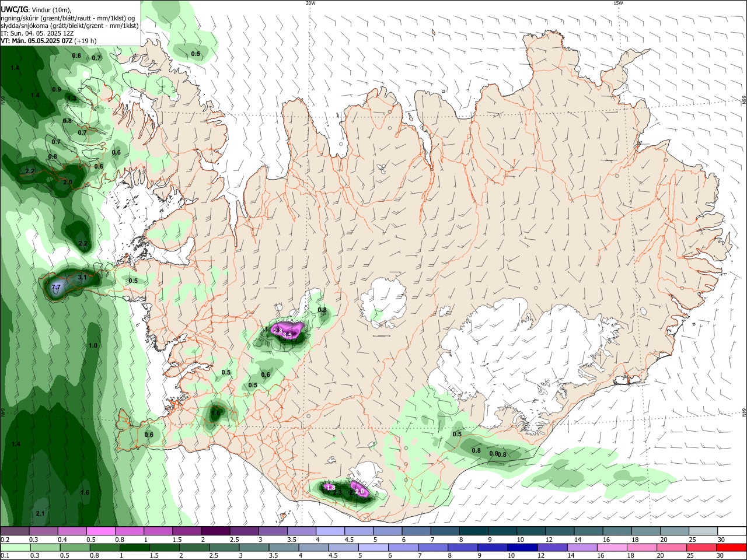Click the round white Hofsjökull icecap in central Iceland
The height and width of the screenshot is (560, 747).
tap(384, 302)
